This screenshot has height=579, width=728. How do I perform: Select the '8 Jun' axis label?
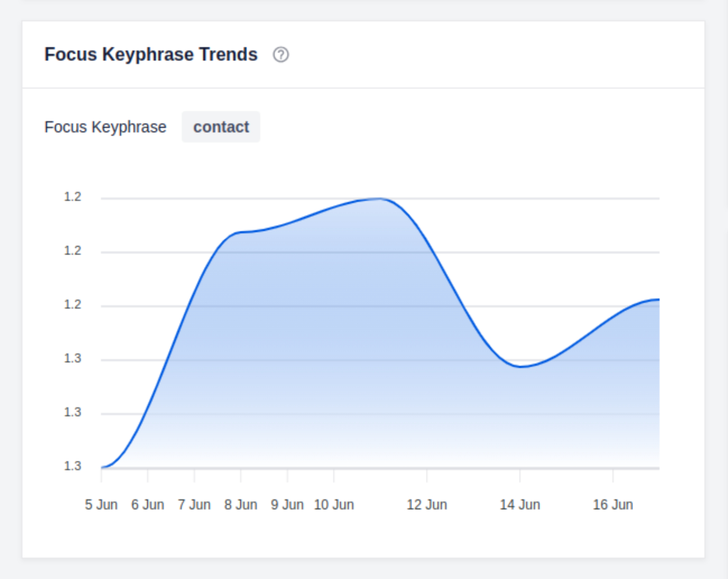point(241,505)
